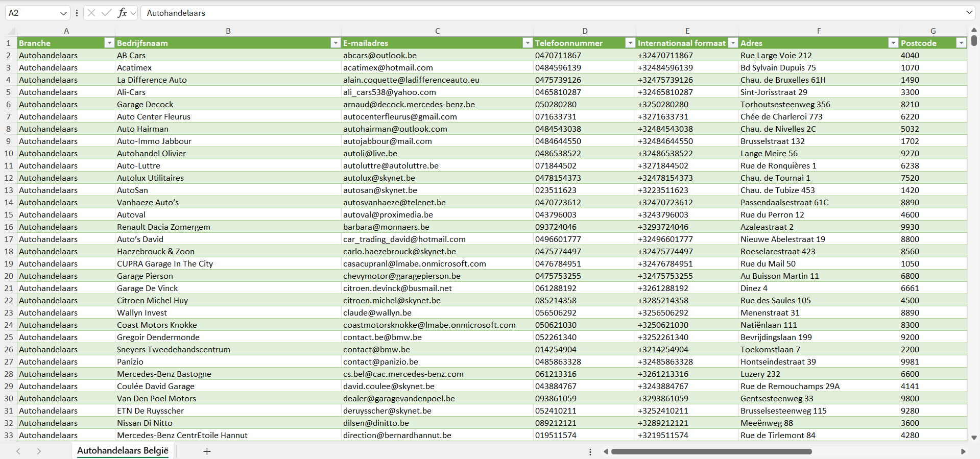This screenshot has width=980, height=459.
Task: Click the vertical scroll down arrow
Action: click(x=974, y=438)
